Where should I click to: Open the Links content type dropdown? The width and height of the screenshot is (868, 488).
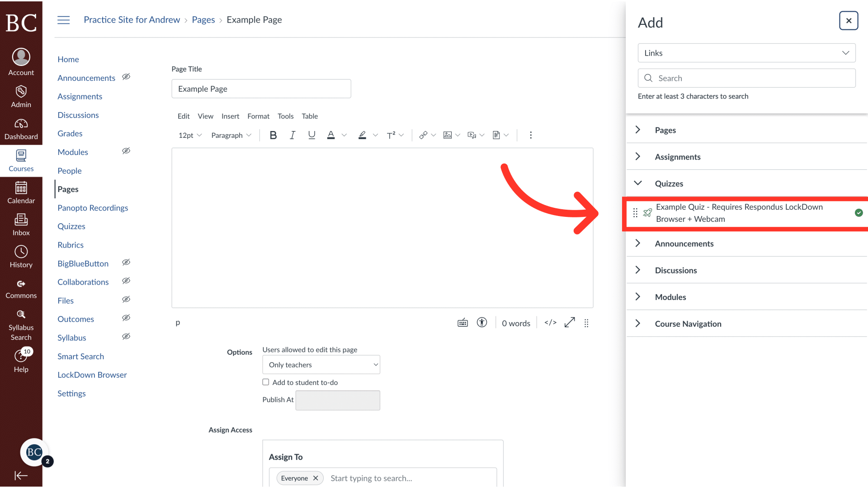click(x=746, y=53)
